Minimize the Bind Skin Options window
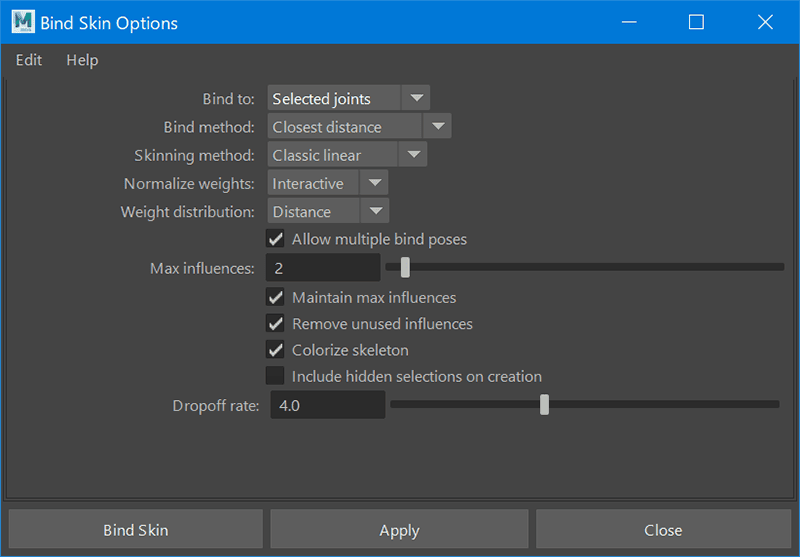This screenshot has width=800, height=557. [629, 22]
